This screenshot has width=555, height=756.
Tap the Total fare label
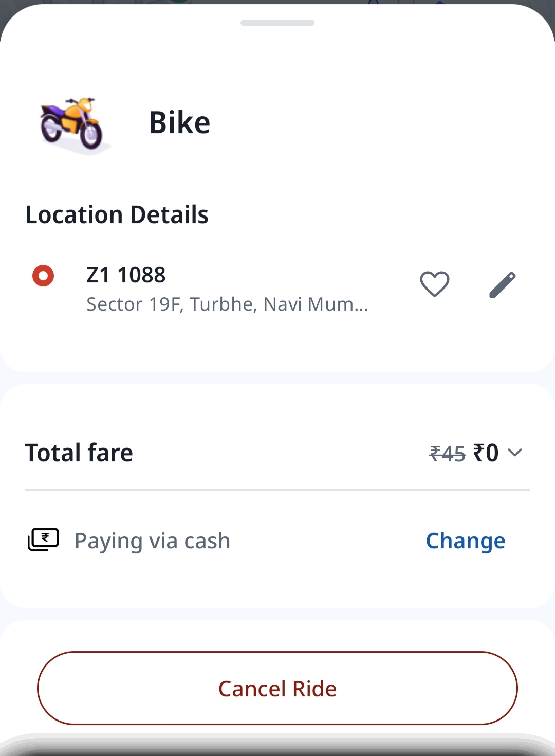click(79, 453)
